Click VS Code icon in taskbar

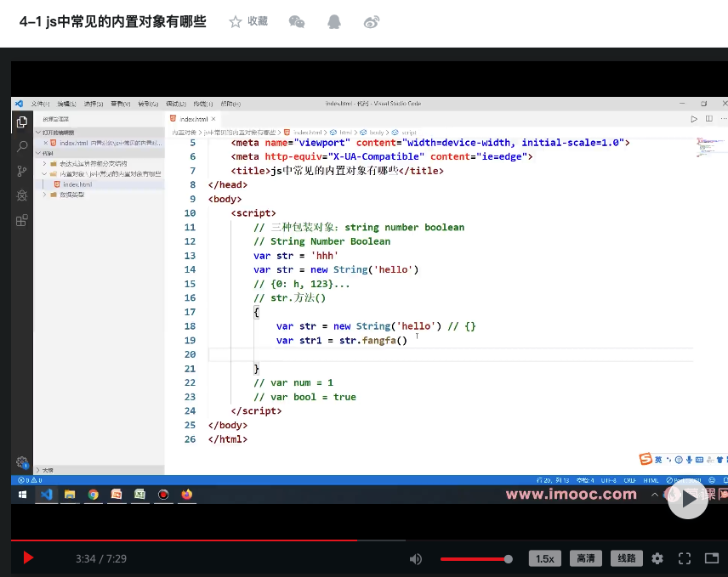click(47, 495)
